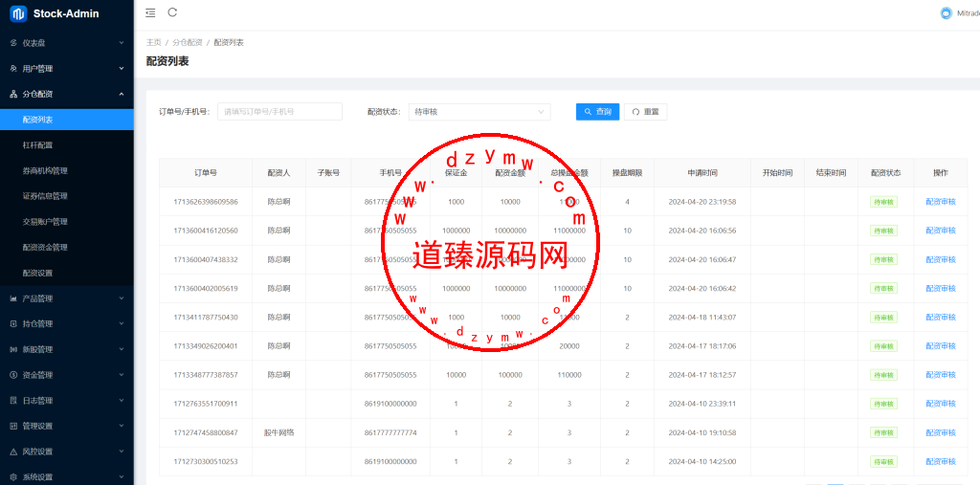Click the 股牛网络 cell
This screenshot has width=980, height=485.
(278, 432)
